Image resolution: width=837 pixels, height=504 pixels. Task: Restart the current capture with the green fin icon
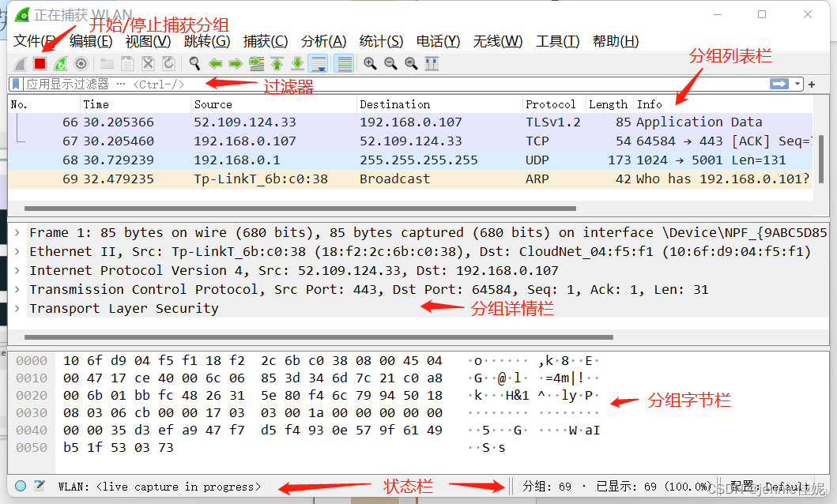point(60,64)
